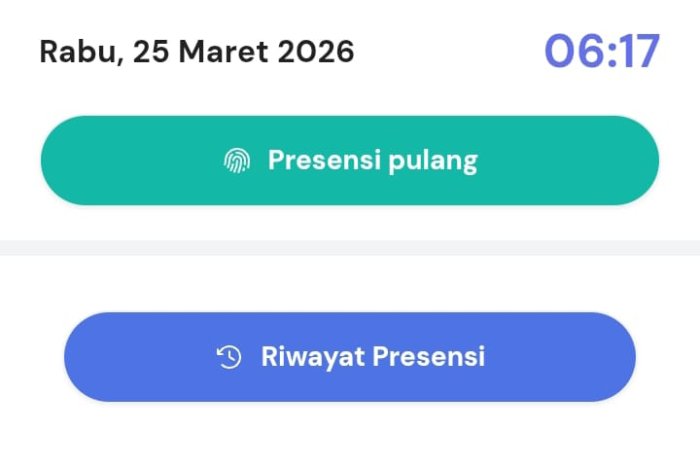Click the history clock icon
Image resolution: width=700 pixels, height=467 pixels.
pos(229,357)
